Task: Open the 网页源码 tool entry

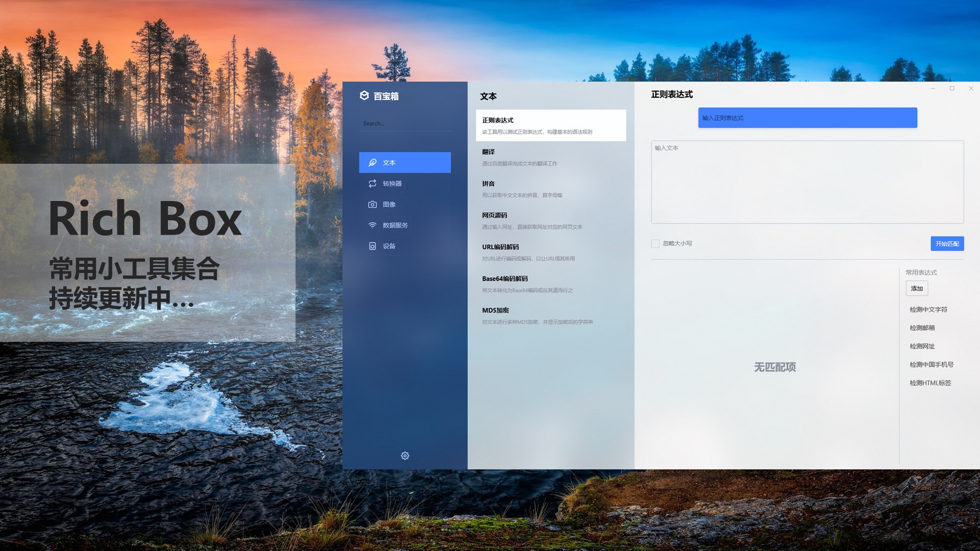Action: (x=551, y=220)
